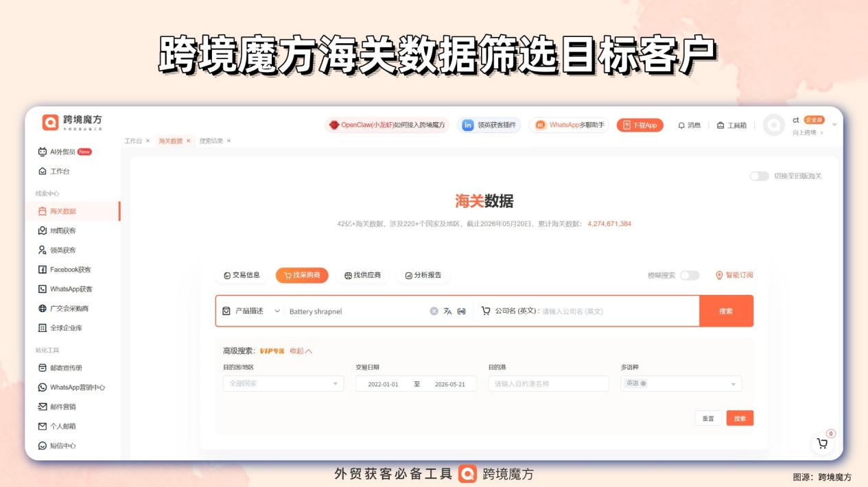Screen dimensions: 868x487
Task: Click the user avatar icon
Action: pyautogui.click(x=774, y=125)
